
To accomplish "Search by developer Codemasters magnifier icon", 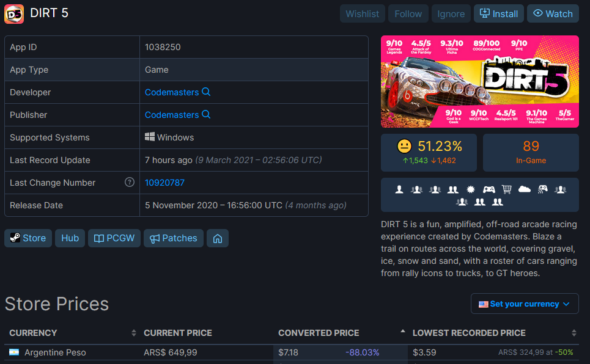I will pos(206,92).
